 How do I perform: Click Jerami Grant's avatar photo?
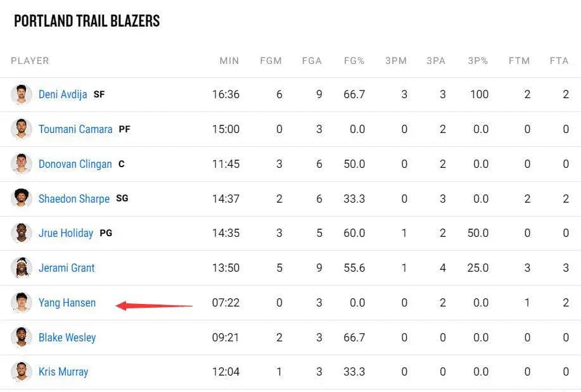pyautogui.click(x=22, y=268)
